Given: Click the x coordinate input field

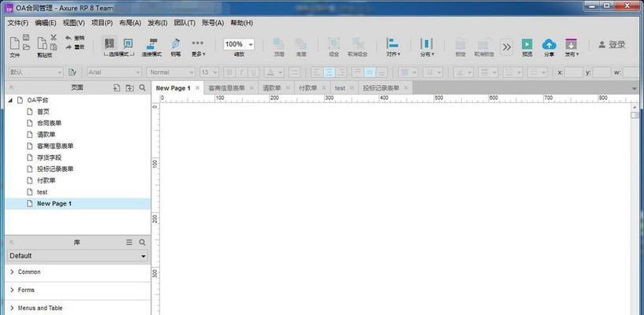Looking at the screenshot, I should point(573,72).
